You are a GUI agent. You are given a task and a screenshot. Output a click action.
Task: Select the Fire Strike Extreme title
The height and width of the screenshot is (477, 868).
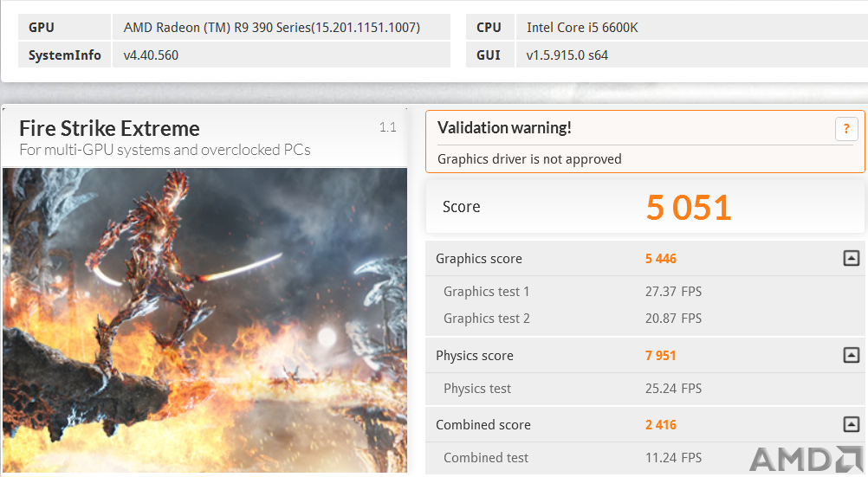110,128
